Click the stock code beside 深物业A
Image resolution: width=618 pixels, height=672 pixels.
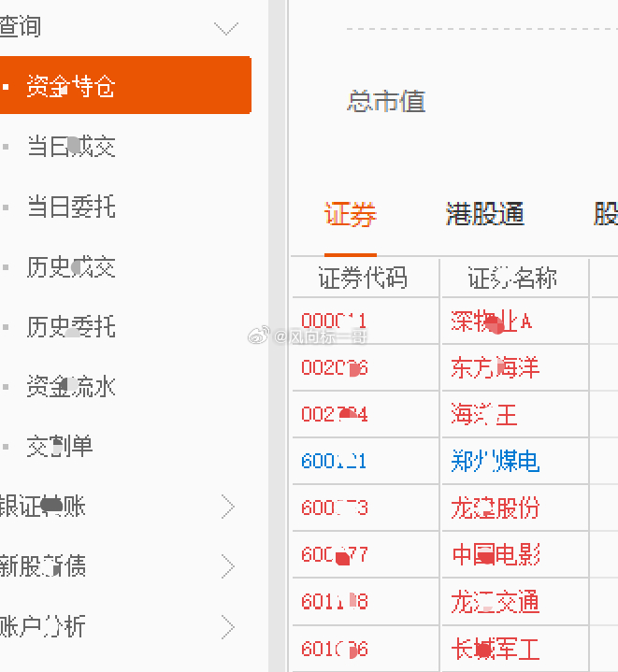(x=334, y=321)
